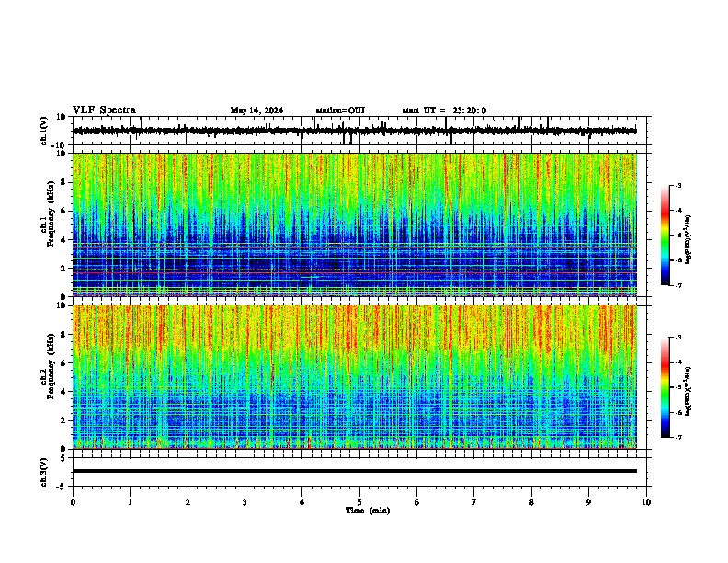This screenshot has height=563, width=728.
Task: Click the 'station=OUJ' label
Action: 340,110
